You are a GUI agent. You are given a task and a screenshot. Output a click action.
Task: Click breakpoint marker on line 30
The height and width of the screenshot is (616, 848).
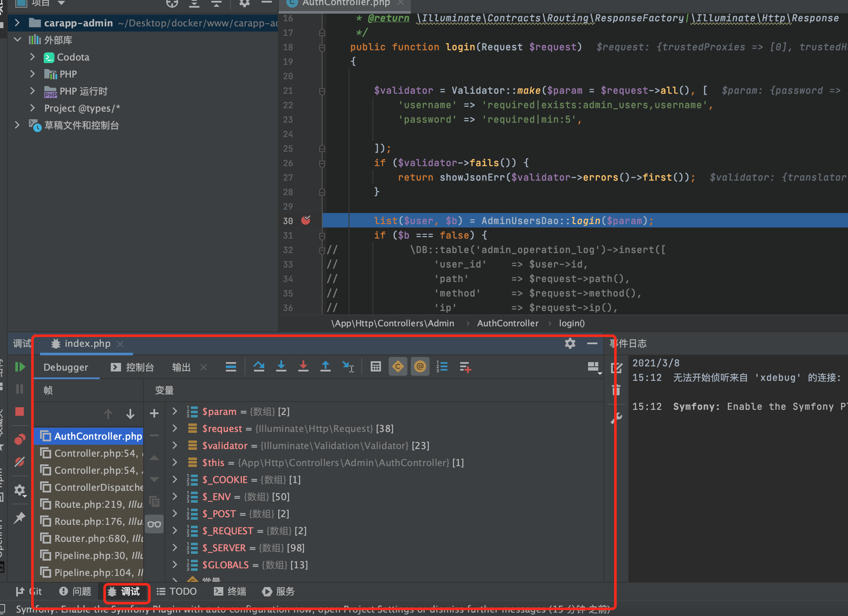coord(306,220)
